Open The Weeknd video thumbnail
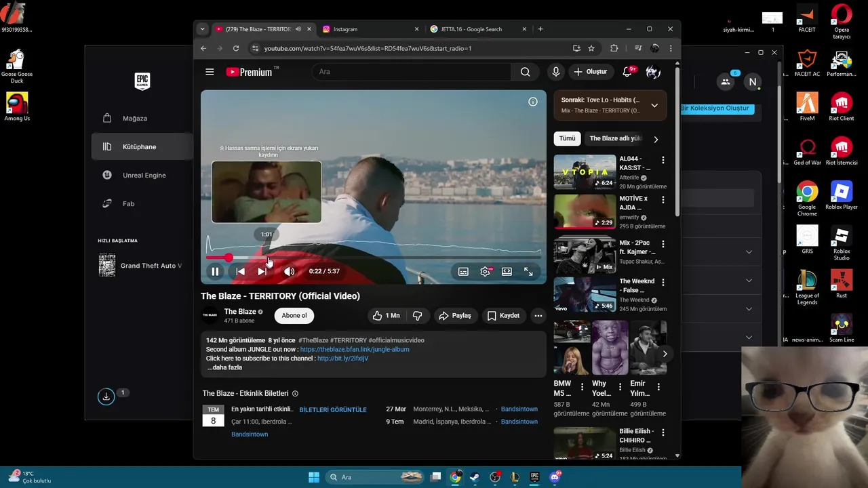Screen dimensions: 868x488 click(x=585, y=294)
